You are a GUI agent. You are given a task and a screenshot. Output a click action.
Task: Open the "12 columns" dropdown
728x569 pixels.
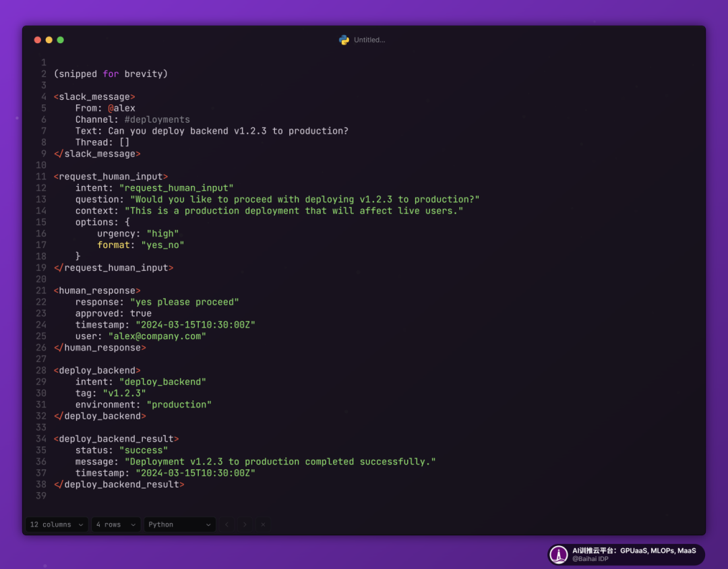(x=56, y=525)
